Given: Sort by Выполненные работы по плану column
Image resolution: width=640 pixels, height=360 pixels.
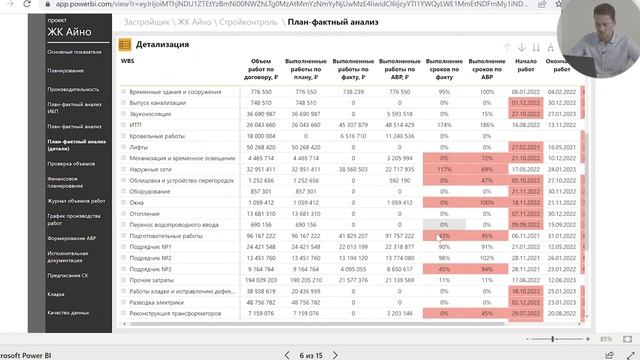Looking at the screenshot, I should click(306, 69).
